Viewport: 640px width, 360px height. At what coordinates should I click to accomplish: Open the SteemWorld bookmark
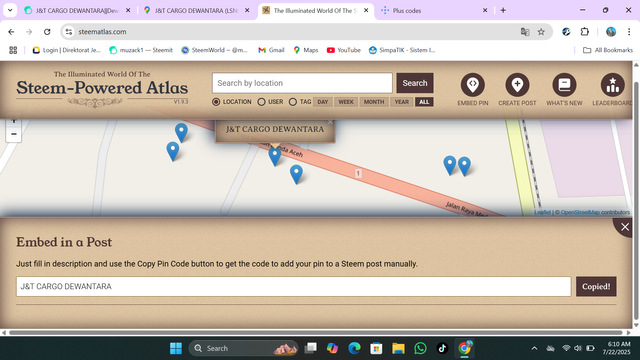pyautogui.click(x=214, y=50)
